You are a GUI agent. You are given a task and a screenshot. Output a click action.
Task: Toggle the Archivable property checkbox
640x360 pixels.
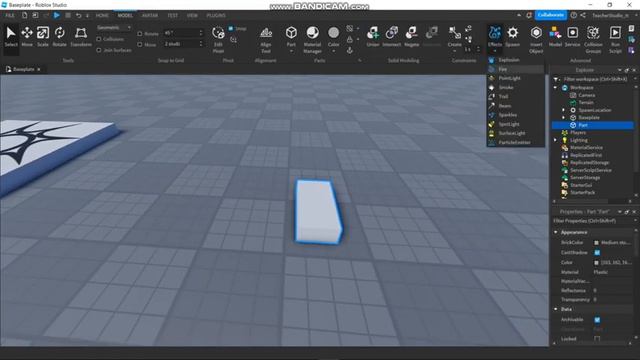click(597, 320)
